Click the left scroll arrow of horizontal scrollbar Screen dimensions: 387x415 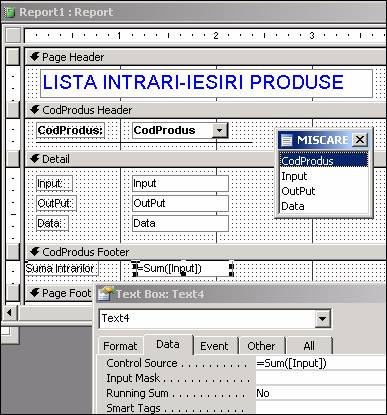coord(9,313)
